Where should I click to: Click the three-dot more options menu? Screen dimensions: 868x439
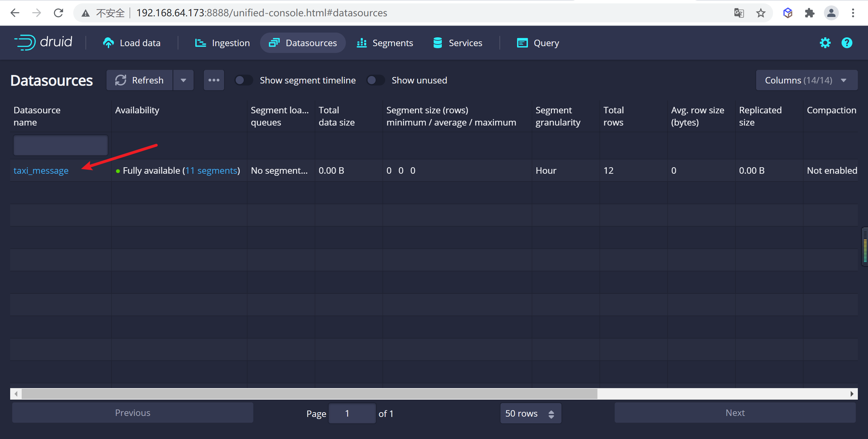[214, 79]
